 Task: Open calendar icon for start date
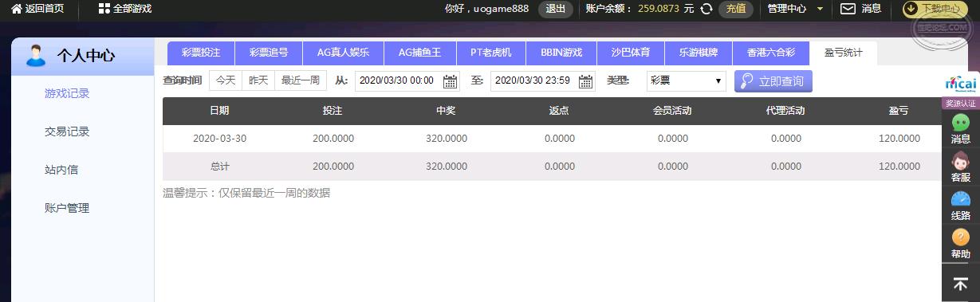[x=451, y=81]
